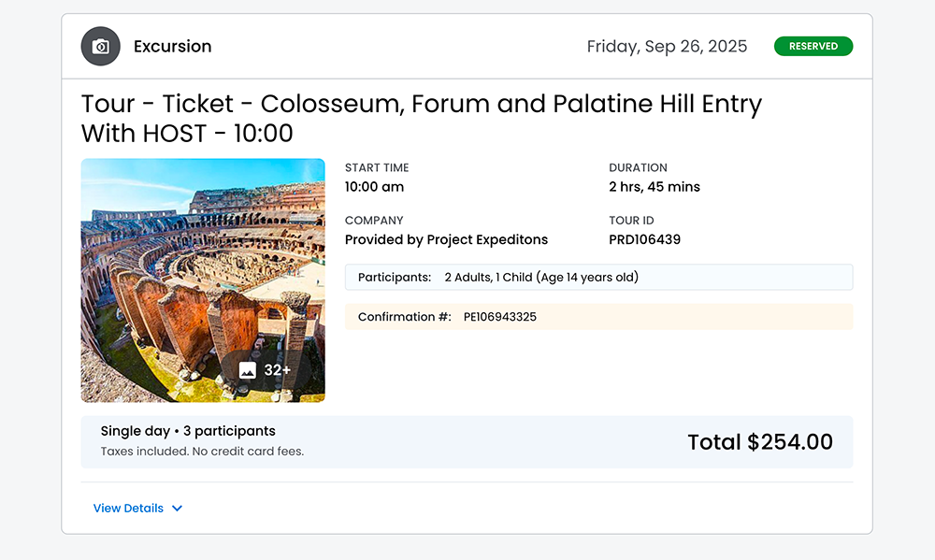The height and width of the screenshot is (560, 935).
Task: Click the Participants info row
Action: 598,278
